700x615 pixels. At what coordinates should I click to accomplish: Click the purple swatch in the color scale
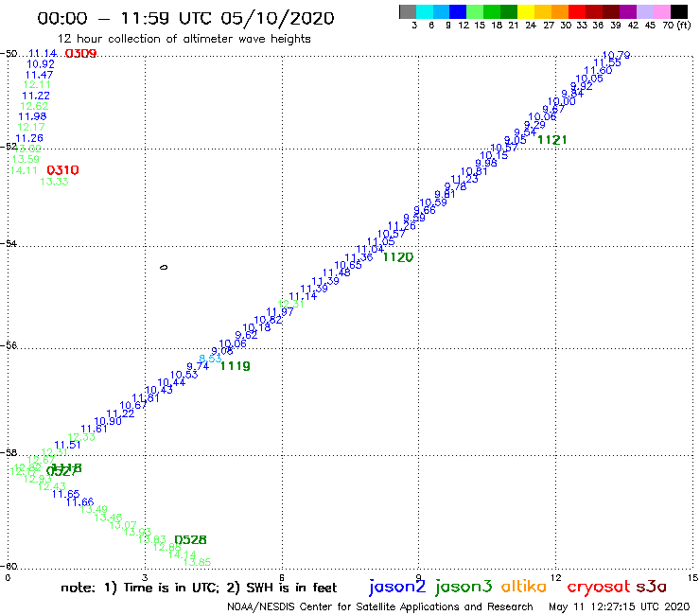coord(628,11)
